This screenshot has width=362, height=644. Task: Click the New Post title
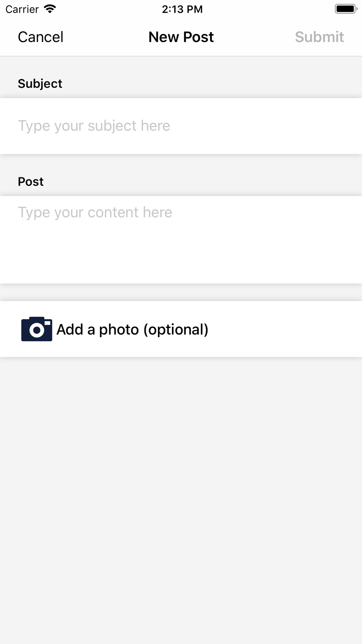181,37
